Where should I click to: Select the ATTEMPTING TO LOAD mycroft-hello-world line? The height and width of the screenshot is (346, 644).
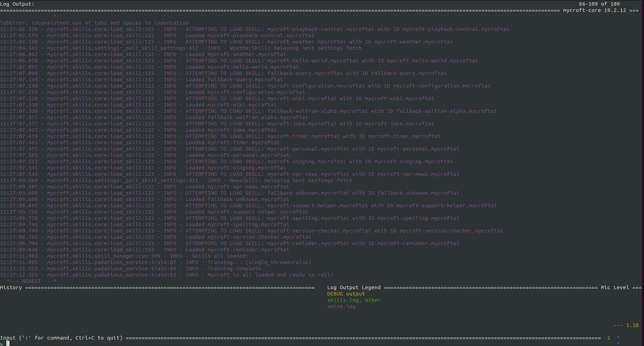(x=239, y=61)
